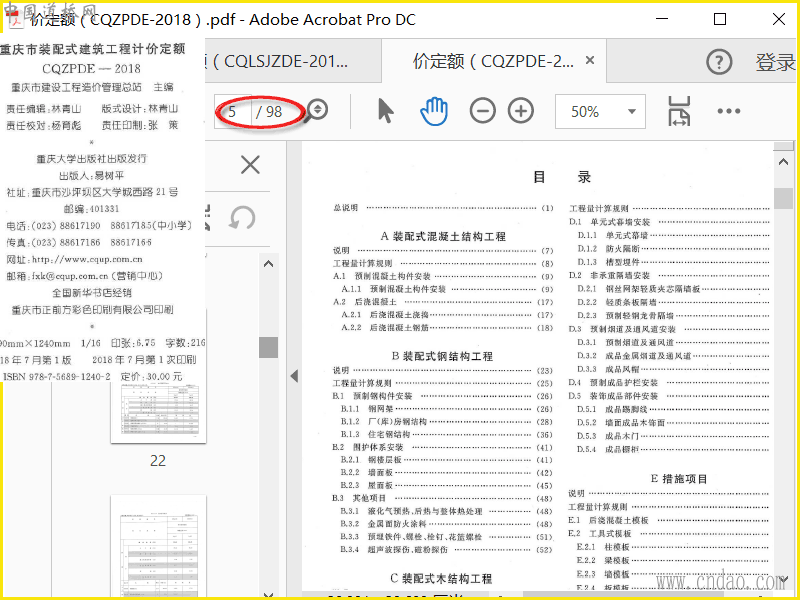Click the page number field showing 5
Image resolution: width=800 pixels, height=600 pixels.
pos(233,111)
